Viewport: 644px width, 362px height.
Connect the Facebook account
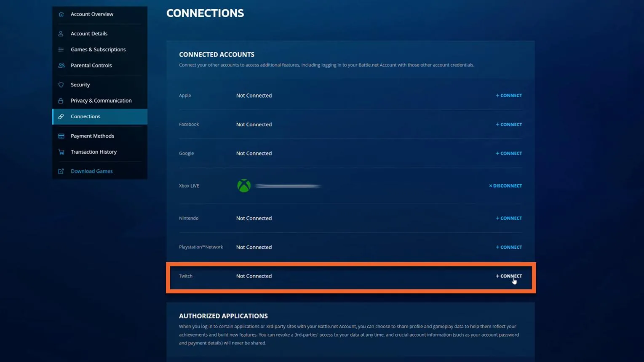(x=509, y=125)
